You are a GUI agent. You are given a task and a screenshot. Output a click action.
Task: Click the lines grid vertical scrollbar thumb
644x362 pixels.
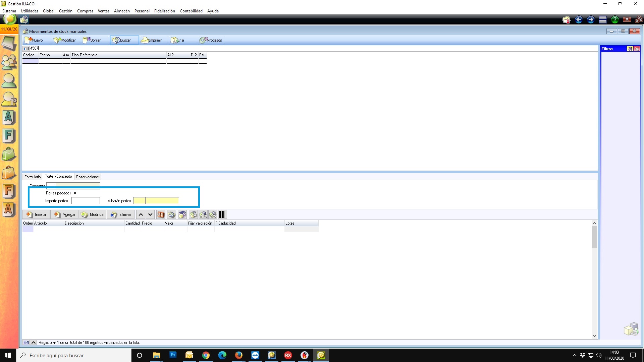point(594,237)
